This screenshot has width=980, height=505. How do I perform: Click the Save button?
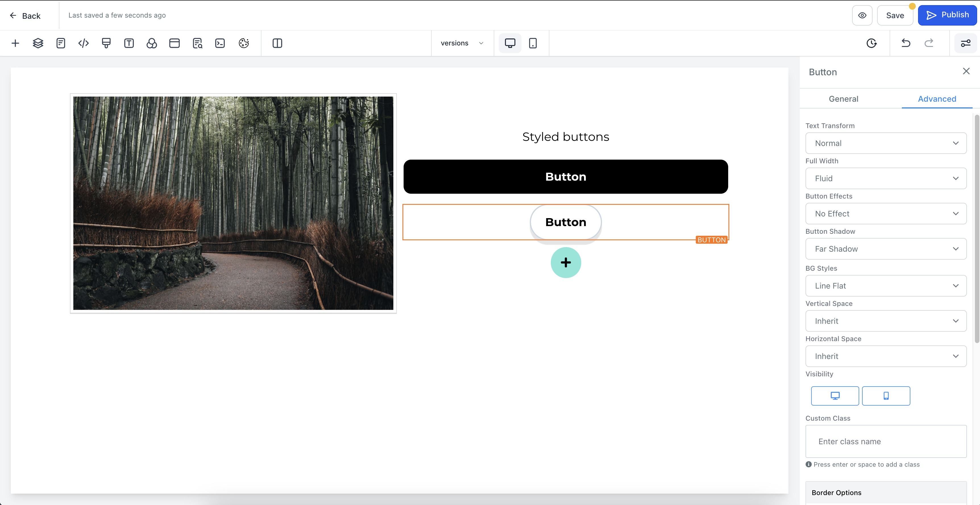click(895, 16)
